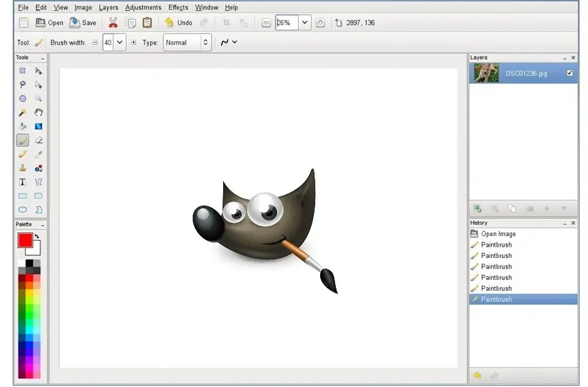
Task: Open the zoom percentage dropdown
Action: point(305,23)
